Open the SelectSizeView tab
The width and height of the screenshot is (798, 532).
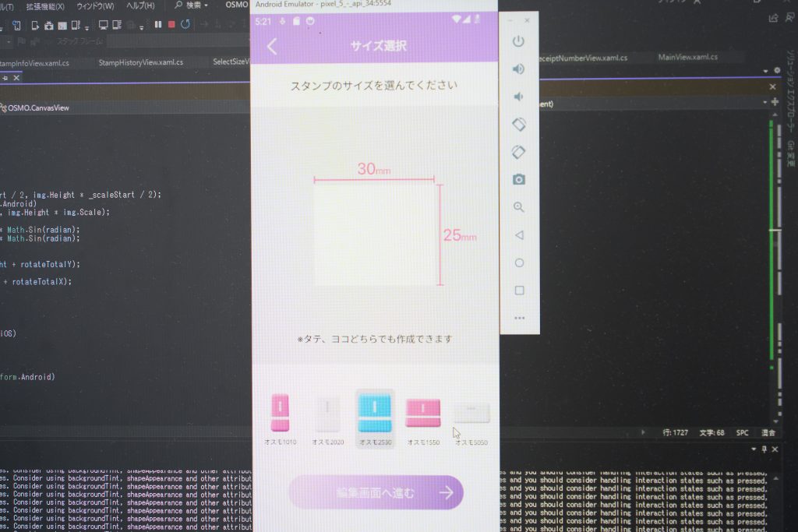tap(231, 62)
